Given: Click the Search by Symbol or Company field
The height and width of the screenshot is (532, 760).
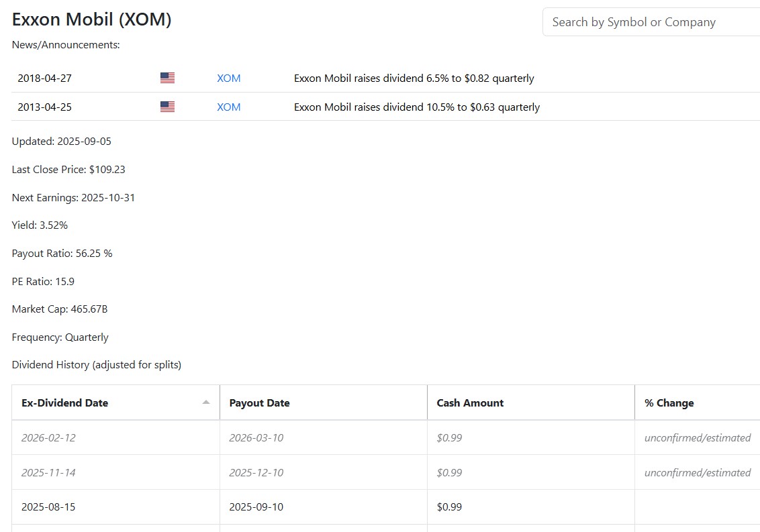Looking at the screenshot, I should click(x=651, y=21).
